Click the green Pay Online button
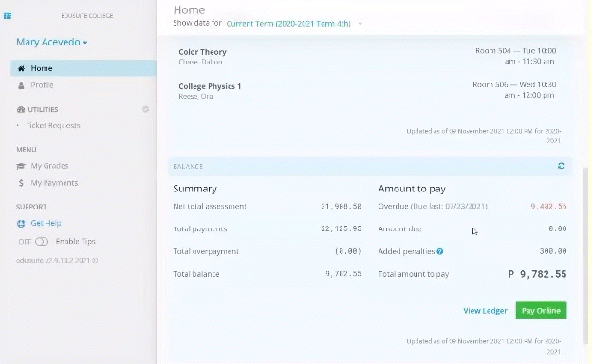The image size is (592, 364). point(541,310)
